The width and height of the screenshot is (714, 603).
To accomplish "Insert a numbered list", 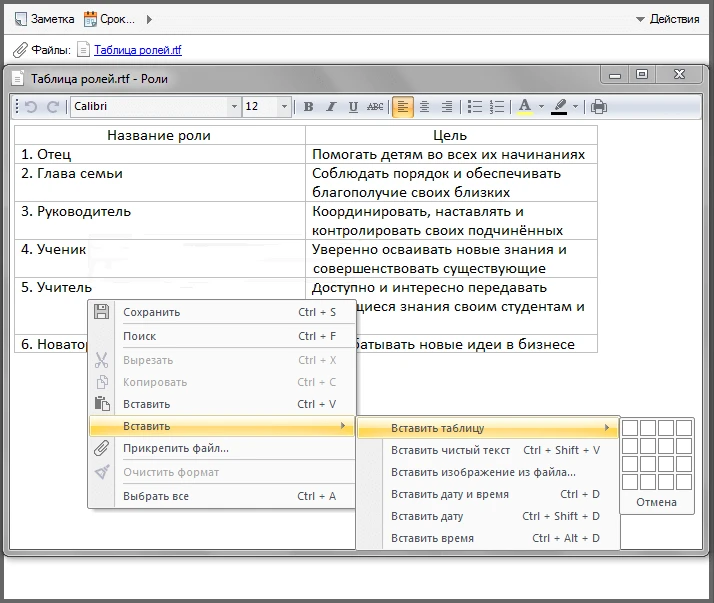I will pyautogui.click(x=497, y=107).
